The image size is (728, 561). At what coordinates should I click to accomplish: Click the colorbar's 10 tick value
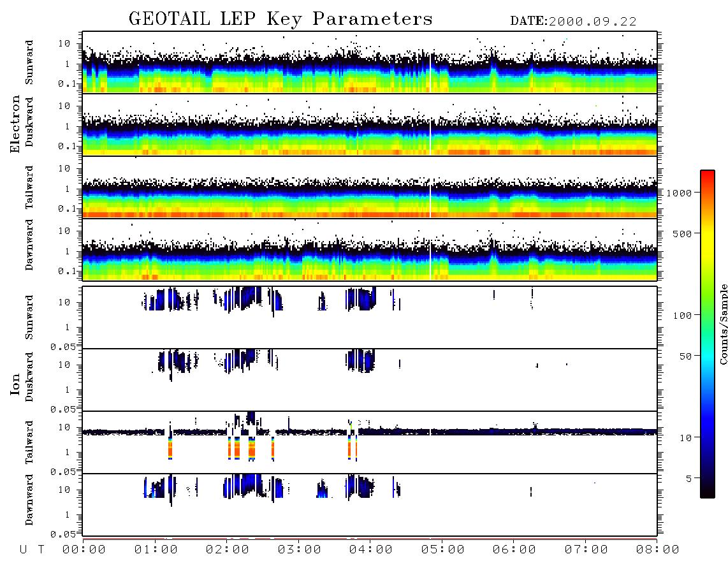pos(685,438)
